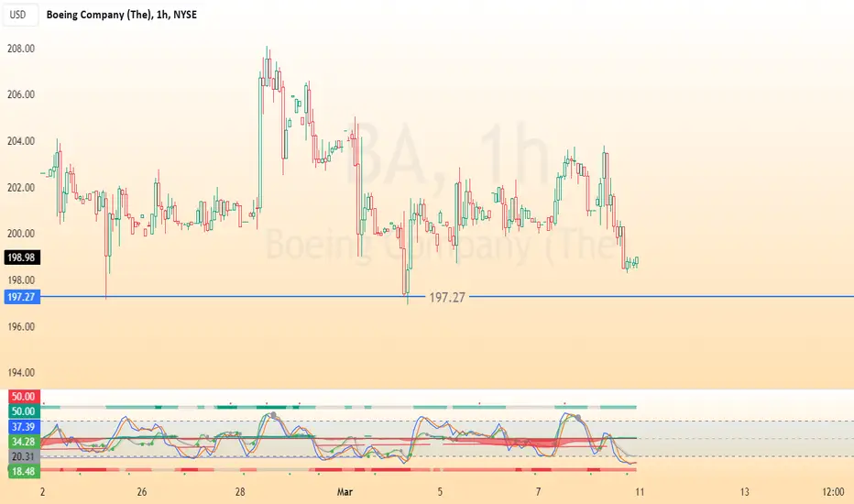Image resolution: width=854 pixels, height=504 pixels.
Task: Click the 26 date on time axis
Action: (142, 492)
